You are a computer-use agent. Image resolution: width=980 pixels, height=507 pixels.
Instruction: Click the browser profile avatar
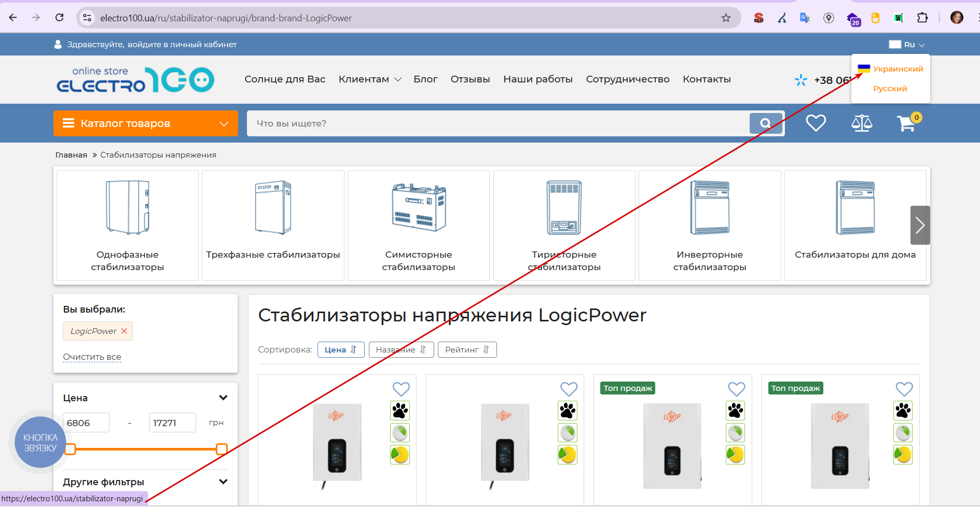[957, 18]
